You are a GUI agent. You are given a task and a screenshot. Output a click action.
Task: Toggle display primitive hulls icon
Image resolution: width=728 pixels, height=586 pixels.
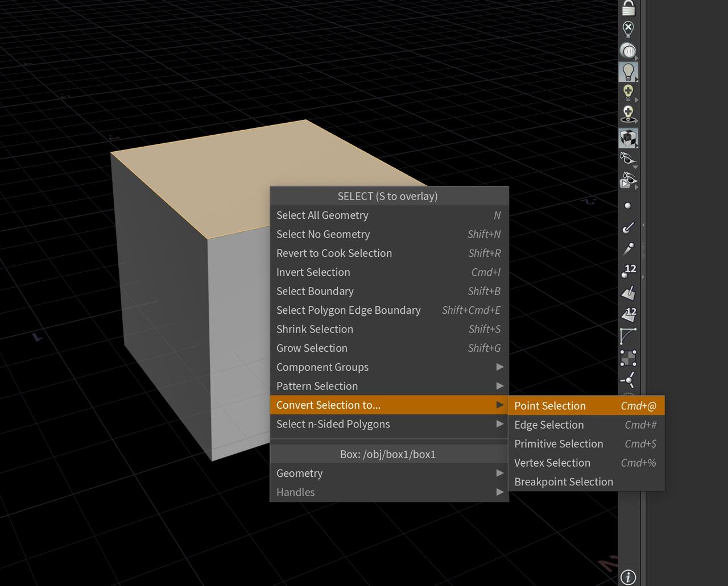click(628, 336)
